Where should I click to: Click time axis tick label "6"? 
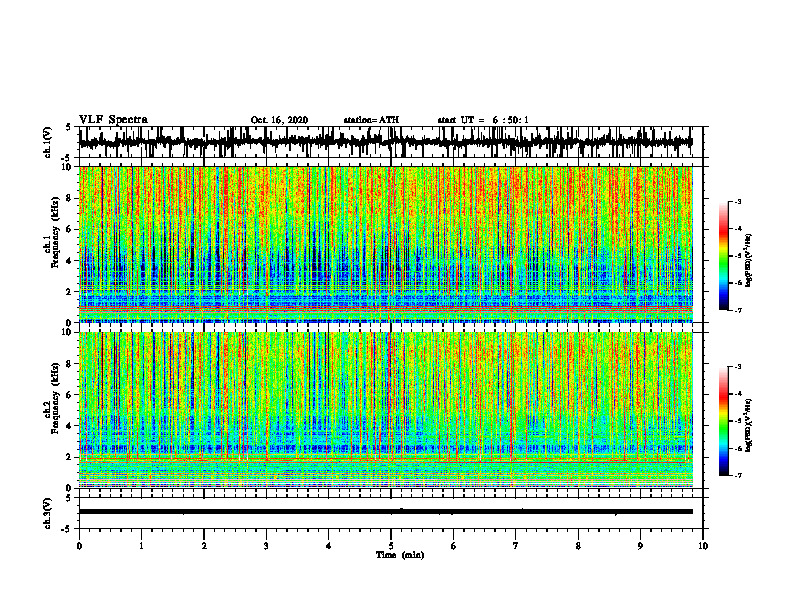click(x=454, y=546)
